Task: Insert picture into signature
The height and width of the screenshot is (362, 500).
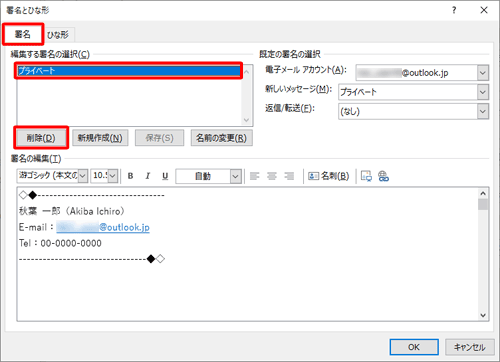Action: [x=366, y=176]
